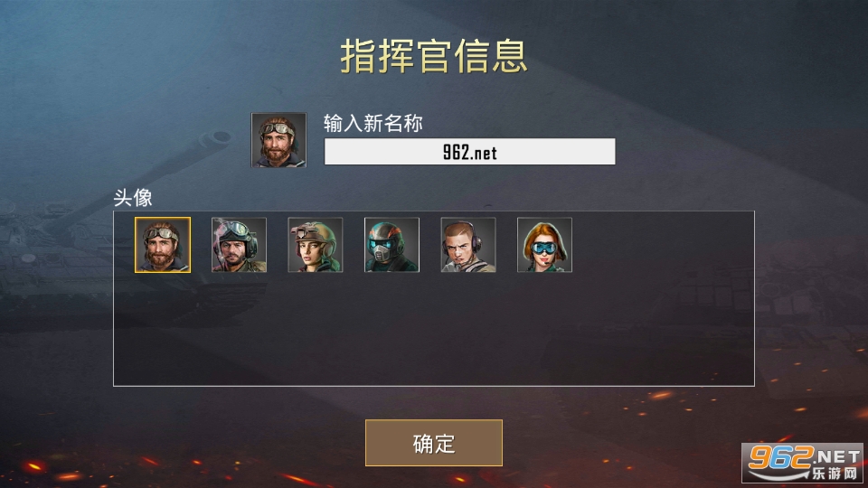
Task: Confirm changes with the 确定 button
Action: pyautogui.click(x=434, y=443)
